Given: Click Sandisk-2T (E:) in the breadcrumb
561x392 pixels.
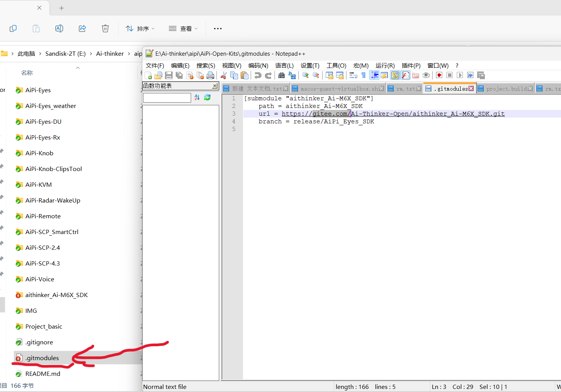Looking at the screenshot, I should click(65, 54).
